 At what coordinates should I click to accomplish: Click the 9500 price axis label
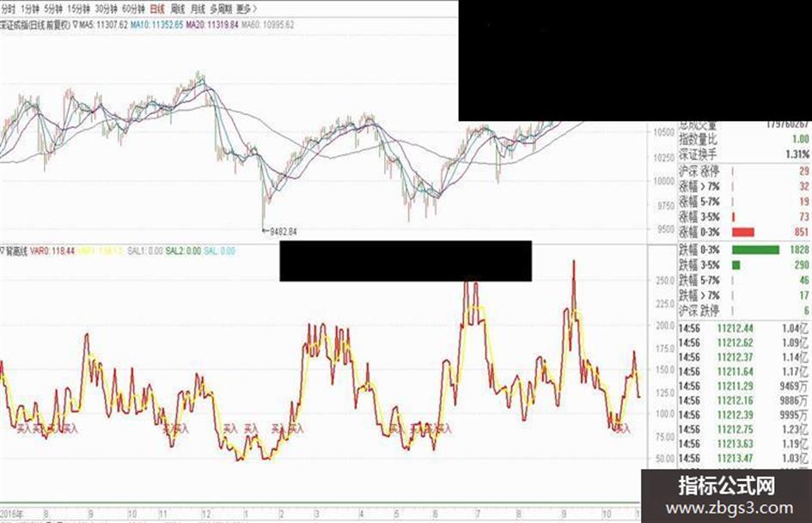pos(665,230)
